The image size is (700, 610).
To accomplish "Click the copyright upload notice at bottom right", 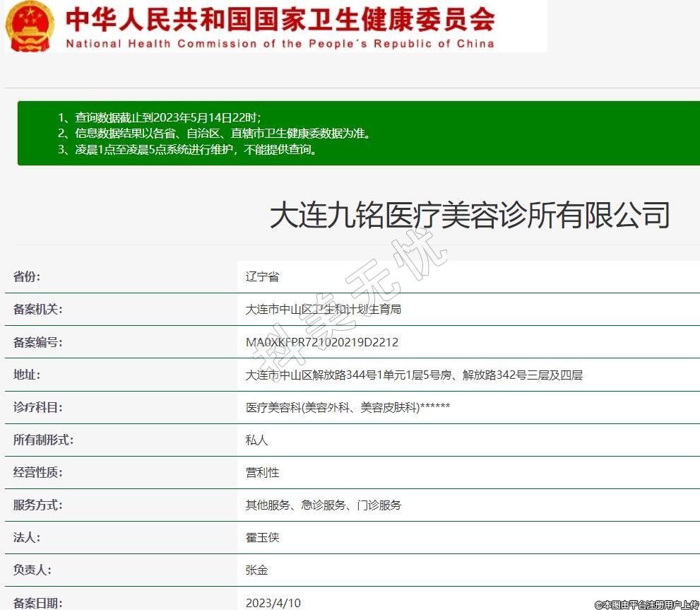I will click(x=646, y=604).
